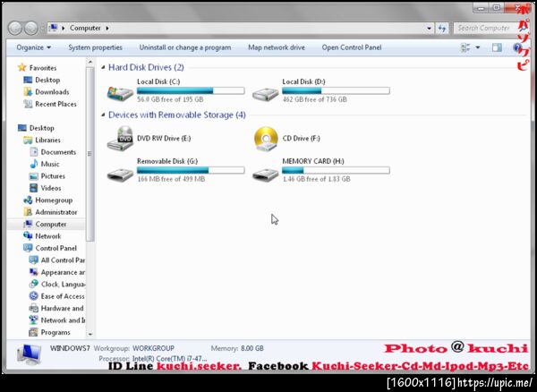Select Computer in the navigation pane
The height and width of the screenshot is (392, 537).
tap(51, 225)
